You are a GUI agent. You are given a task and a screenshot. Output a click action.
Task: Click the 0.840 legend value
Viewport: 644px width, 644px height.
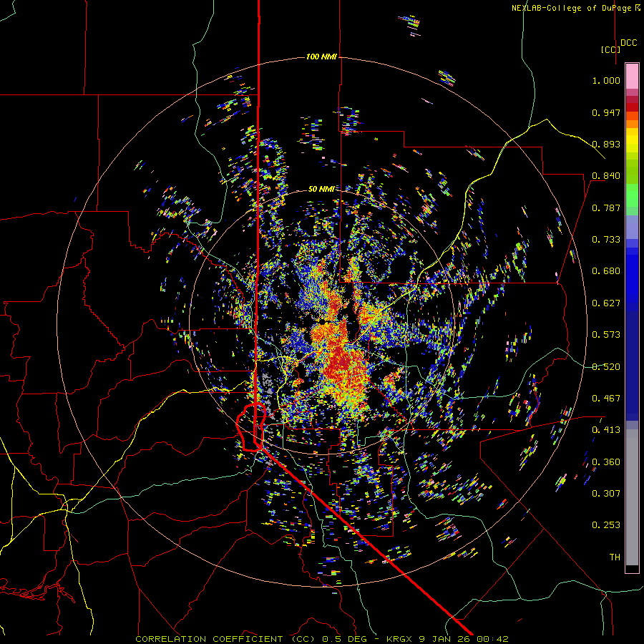(606, 176)
